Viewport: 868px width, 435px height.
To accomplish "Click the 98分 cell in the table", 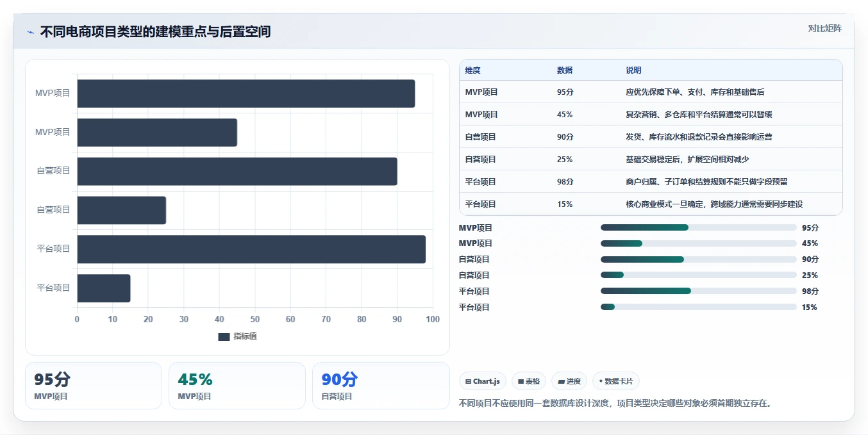I will [x=565, y=182].
